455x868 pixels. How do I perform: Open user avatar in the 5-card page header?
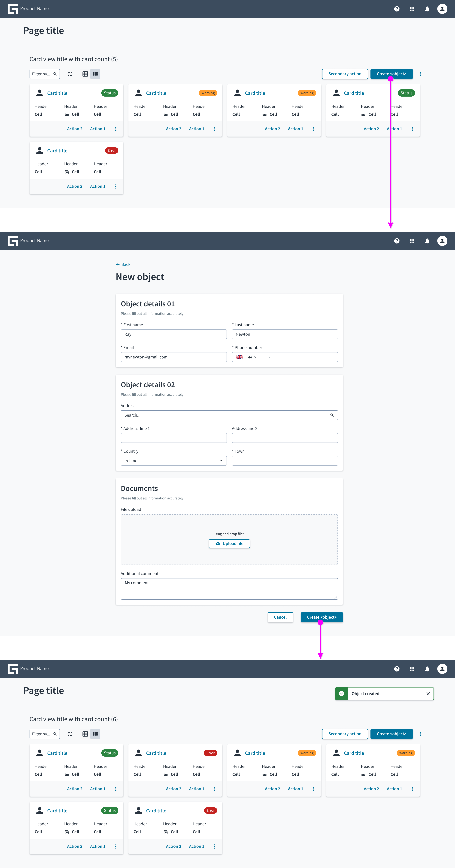(442, 9)
